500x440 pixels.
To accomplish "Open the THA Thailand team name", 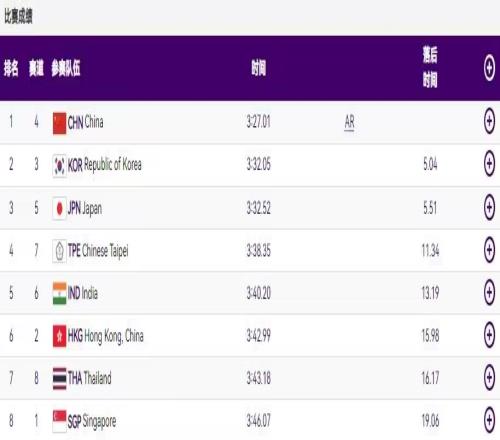I will pos(89,378).
